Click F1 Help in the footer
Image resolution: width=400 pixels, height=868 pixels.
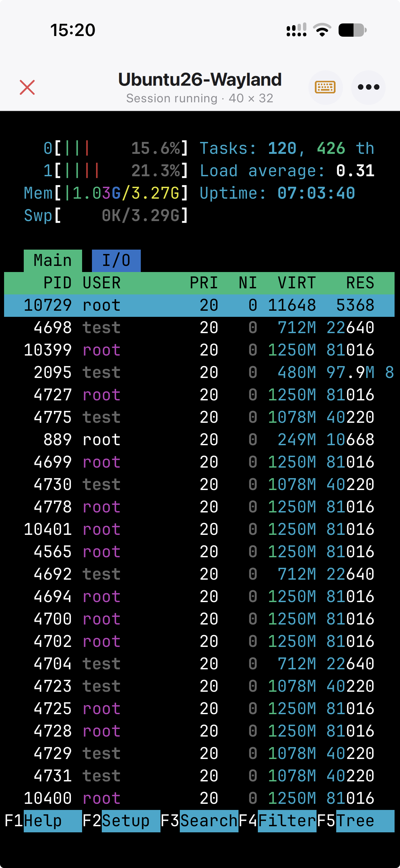pos(43,821)
